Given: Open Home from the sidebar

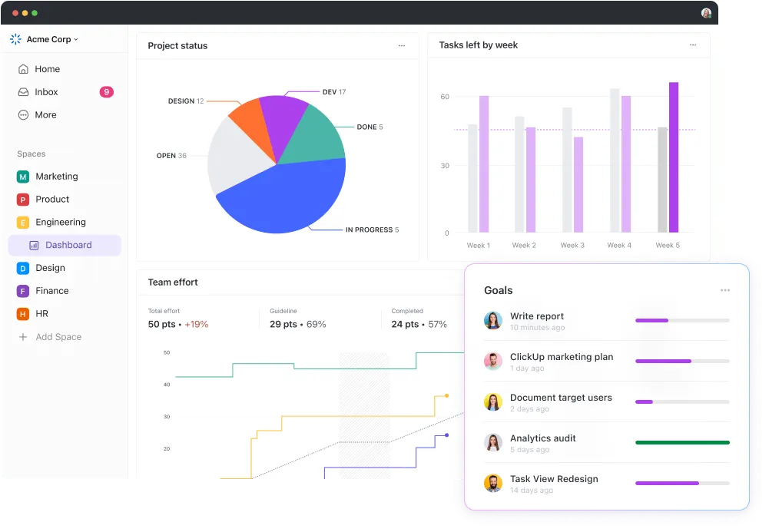Looking at the screenshot, I should (x=38, y=69).
